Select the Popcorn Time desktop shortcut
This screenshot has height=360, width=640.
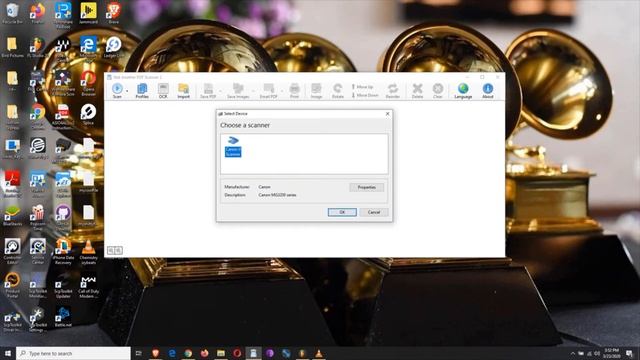[38, 218]
